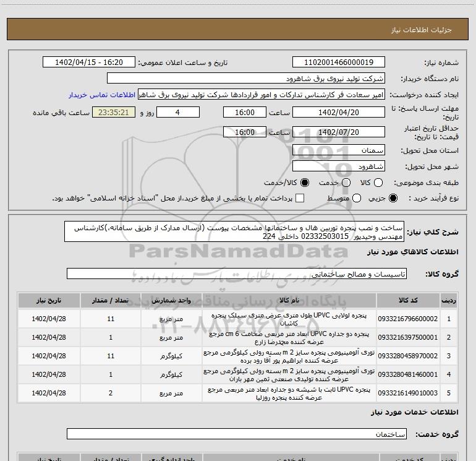Click the quantity 2 in row 5

click(x=111, y=393)
